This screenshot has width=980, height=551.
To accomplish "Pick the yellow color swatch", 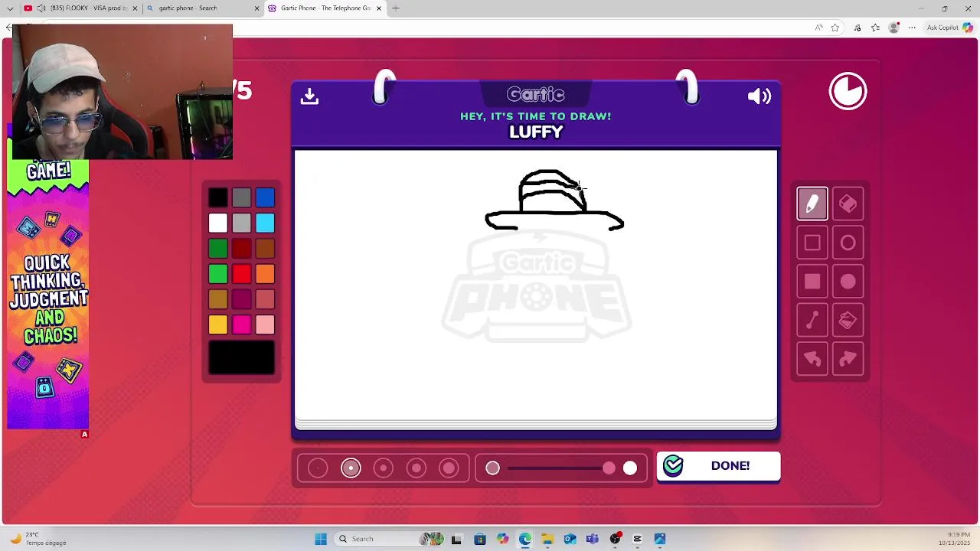I will coord(218,325).
